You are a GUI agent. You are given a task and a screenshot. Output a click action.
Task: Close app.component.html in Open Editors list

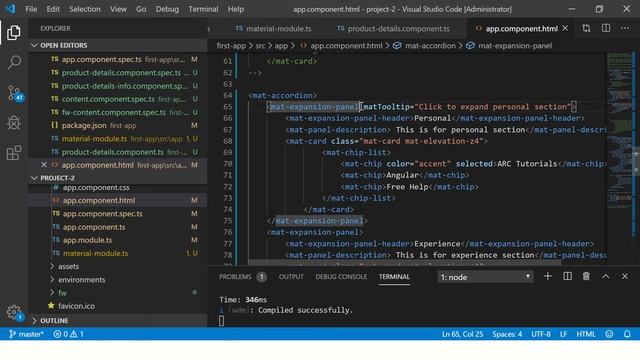tap(44, 165)
